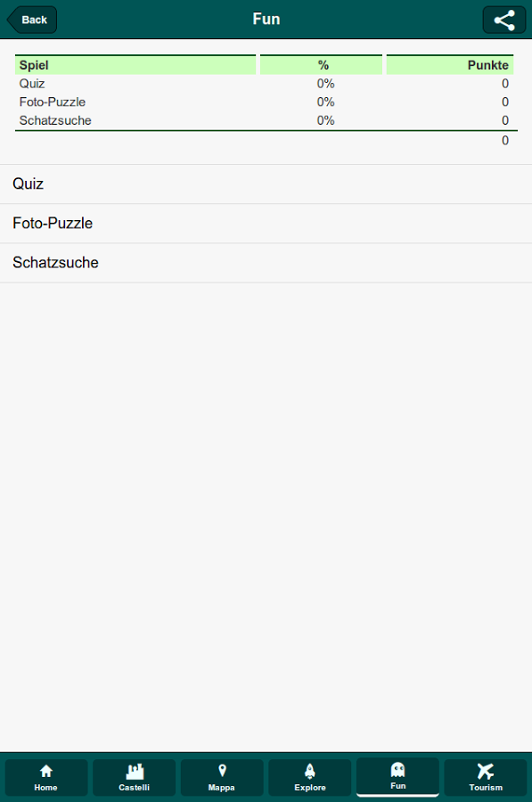The height and width of the screenshot is (802, 532).
Task: Click the total points value below table
Action: click(x=505, y=141)
